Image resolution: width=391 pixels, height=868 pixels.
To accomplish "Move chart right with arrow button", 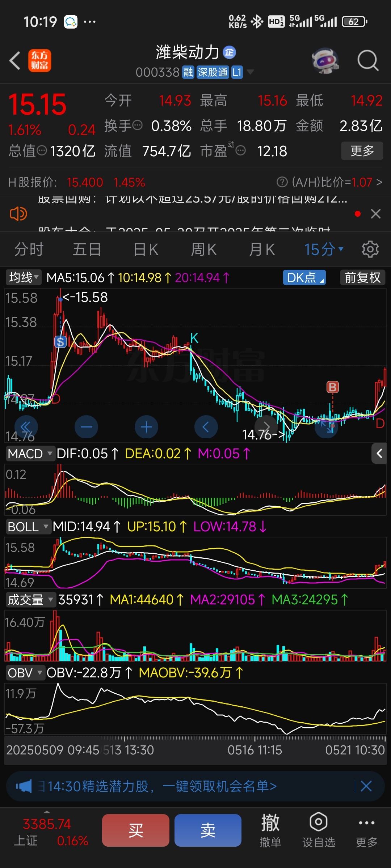I will (x=266, y=427).
